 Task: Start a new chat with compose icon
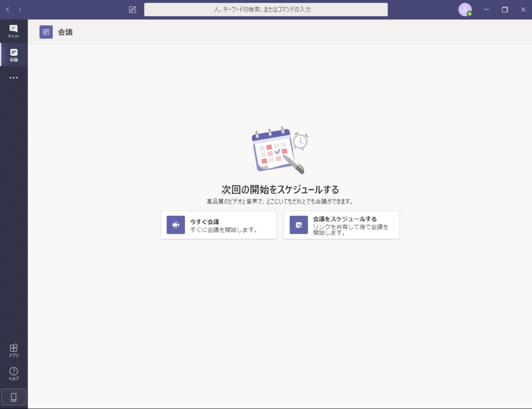132,9
